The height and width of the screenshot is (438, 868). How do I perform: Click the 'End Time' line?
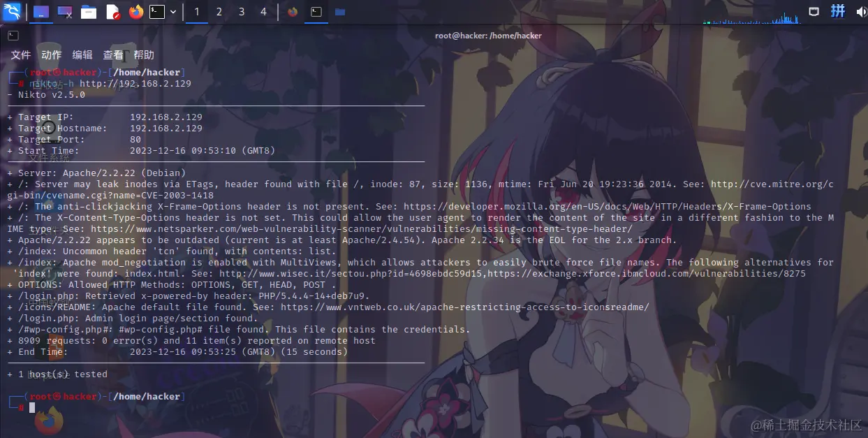[177, 352]
